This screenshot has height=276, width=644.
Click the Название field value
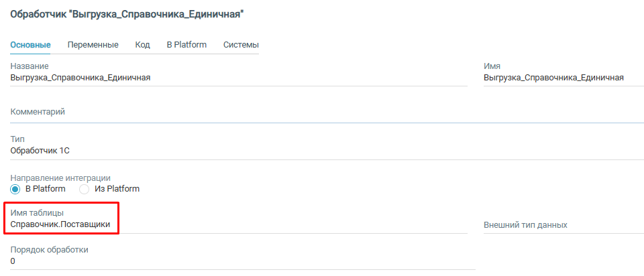tap(80, 78)
